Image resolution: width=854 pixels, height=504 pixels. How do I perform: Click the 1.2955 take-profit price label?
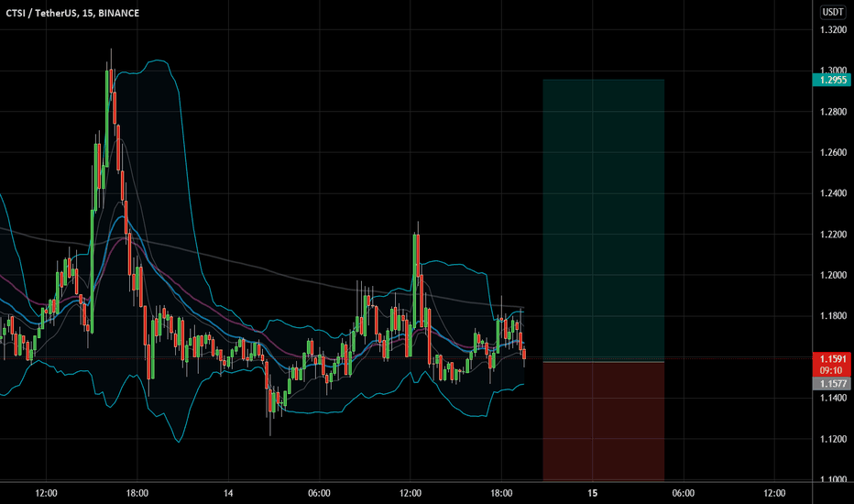pos(832,80)
